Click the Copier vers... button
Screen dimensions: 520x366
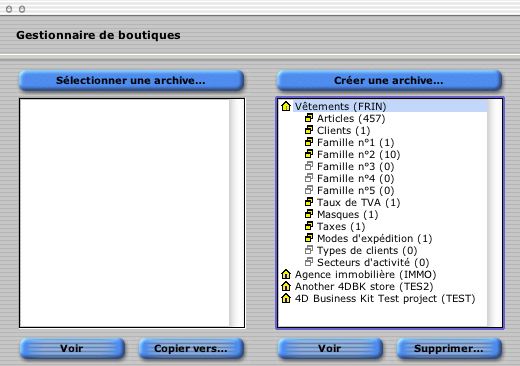[191, 349]
